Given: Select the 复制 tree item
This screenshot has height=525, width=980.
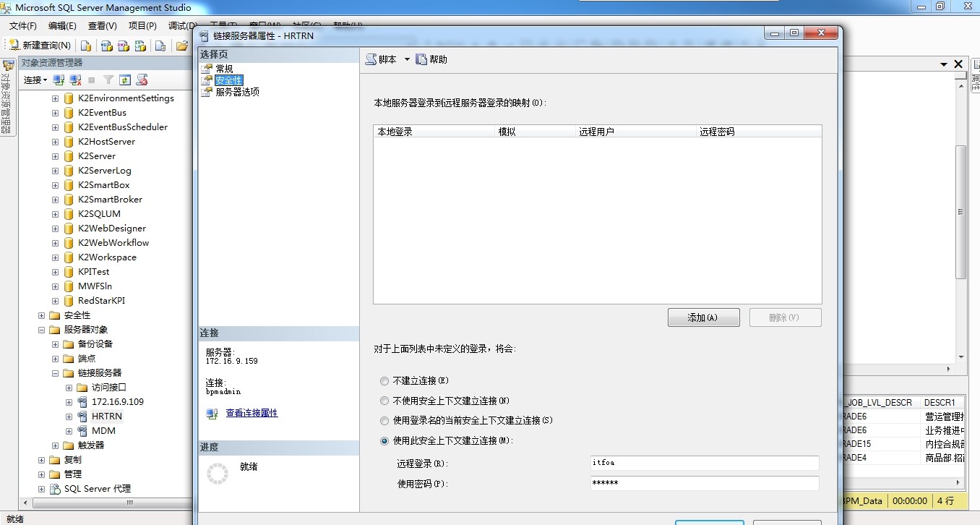Looking at the screenshot, I should click(x=72, y=459).
